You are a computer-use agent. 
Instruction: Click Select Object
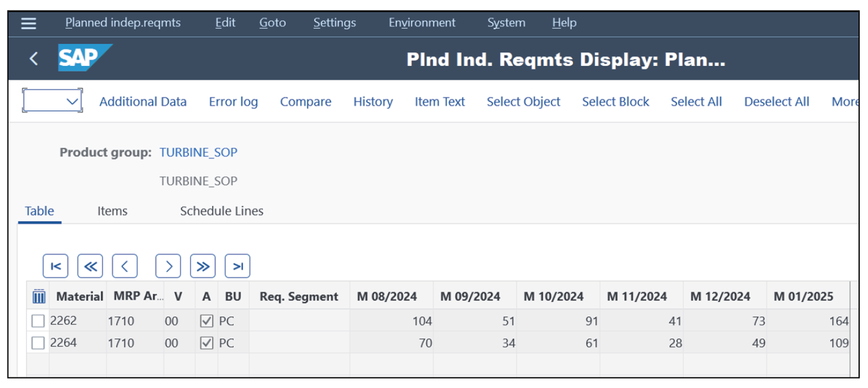point(523,102)
